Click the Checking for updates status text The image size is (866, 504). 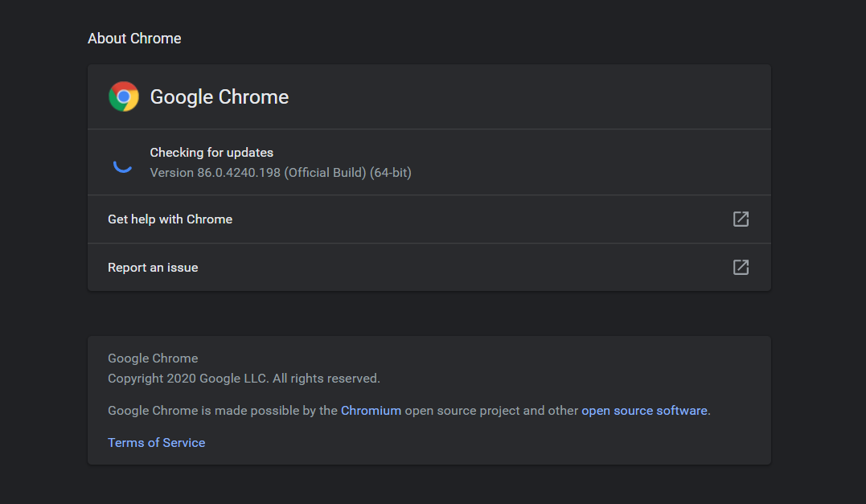click(x=211, y=153)
